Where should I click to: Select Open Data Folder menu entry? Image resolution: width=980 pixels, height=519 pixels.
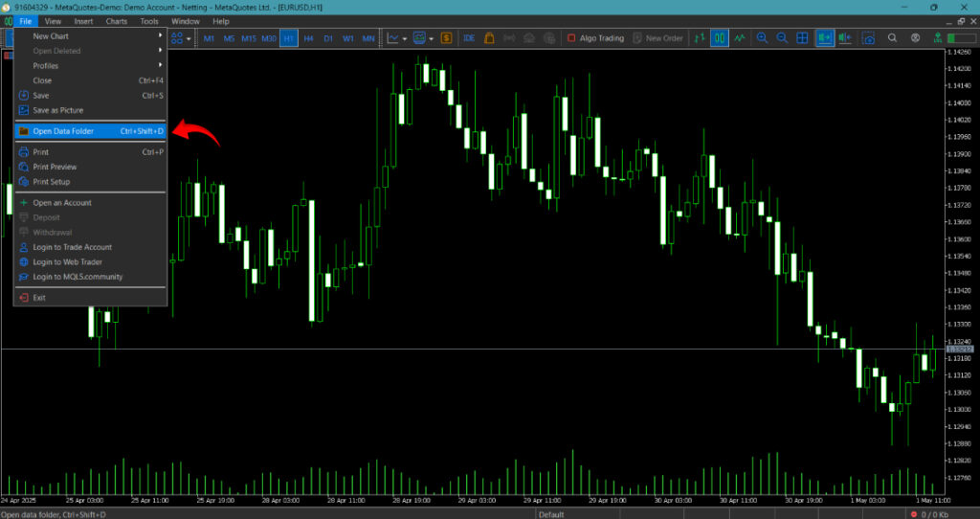coord(91,131)
